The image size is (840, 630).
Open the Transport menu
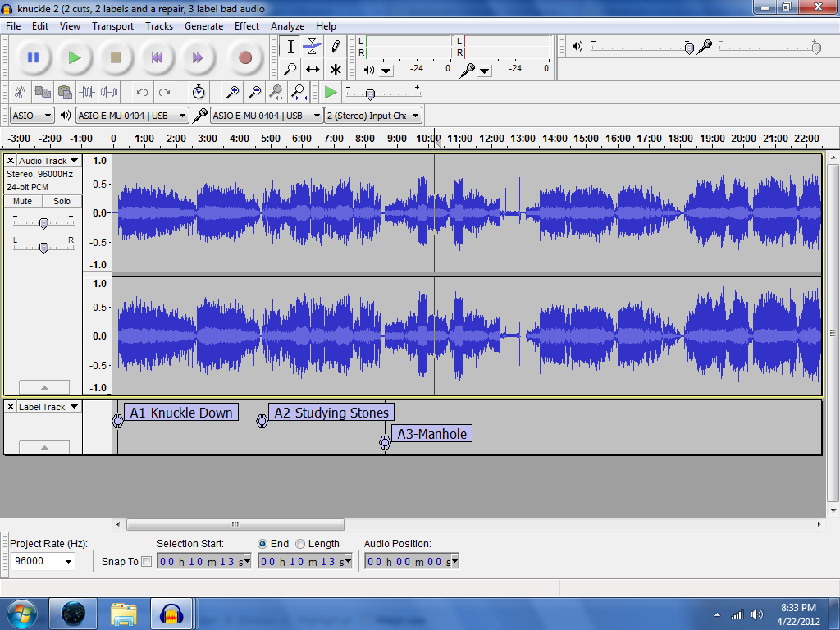click(112, 25)
